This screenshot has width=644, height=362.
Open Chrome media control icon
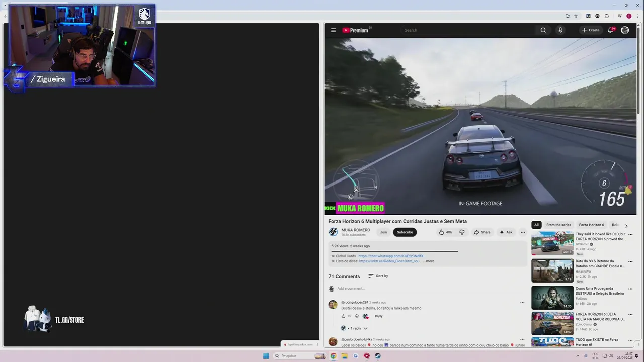[620, 16]
